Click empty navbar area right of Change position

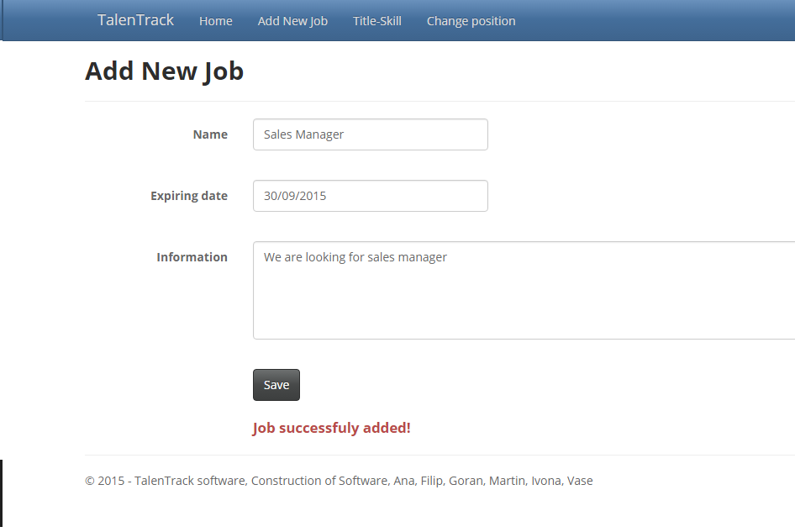tap(655, 21)
